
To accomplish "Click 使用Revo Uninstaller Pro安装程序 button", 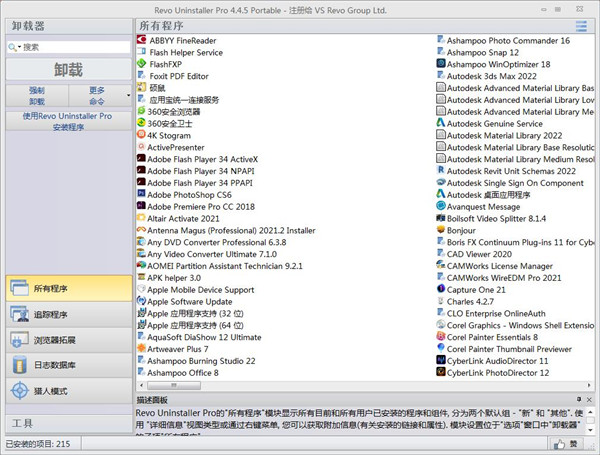I will pyautogui.click(x=66, y=122).
